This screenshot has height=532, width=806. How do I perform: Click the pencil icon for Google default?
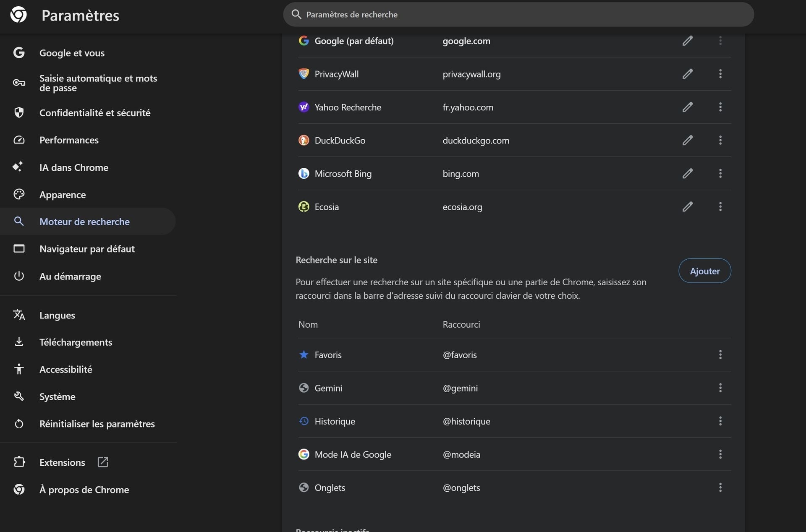687,41
